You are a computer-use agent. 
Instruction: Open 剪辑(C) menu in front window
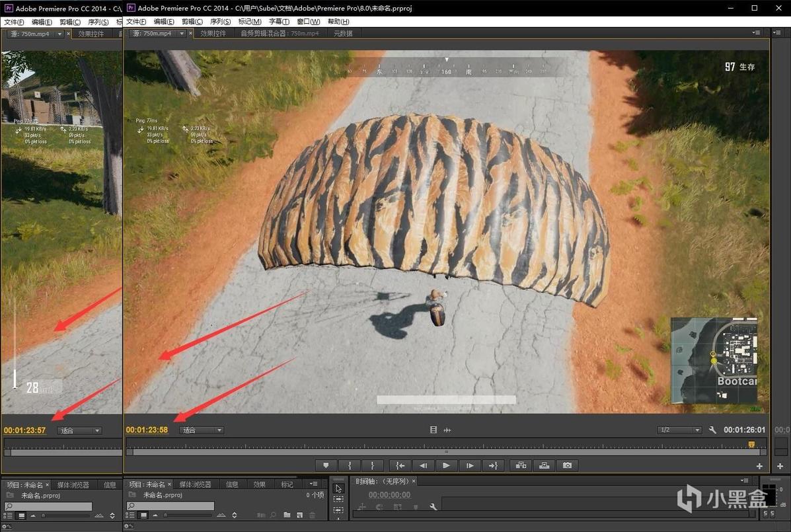[192, 22]
